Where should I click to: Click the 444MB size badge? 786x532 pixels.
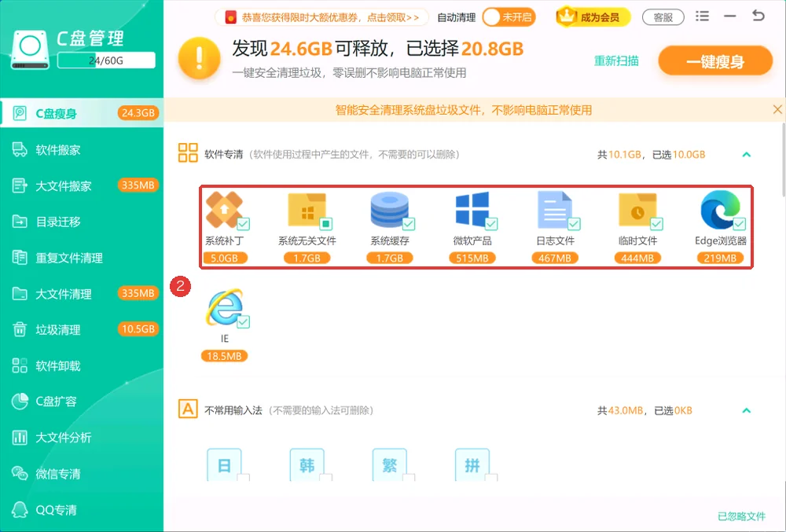pos(637,258)
